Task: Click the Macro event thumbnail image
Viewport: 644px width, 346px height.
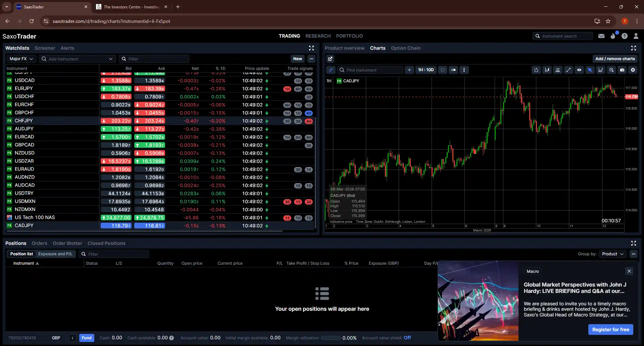Action: (x=478, y=301)
